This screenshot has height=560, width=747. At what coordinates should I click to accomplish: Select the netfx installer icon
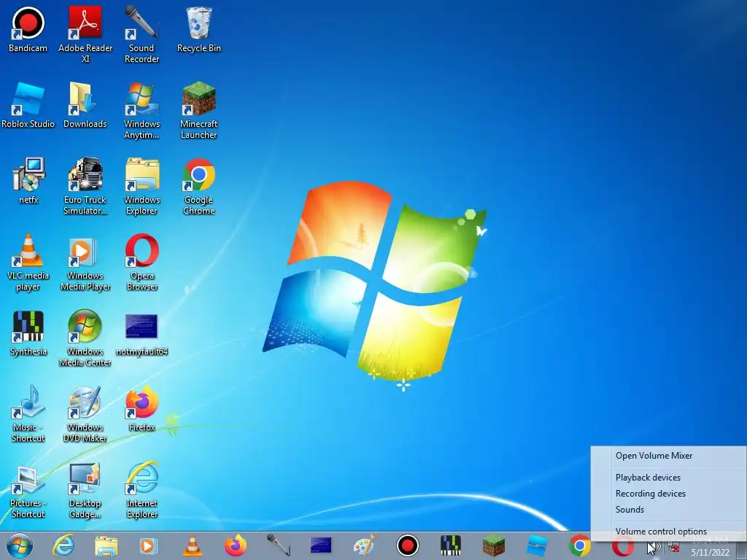click(x=28, y=181)
